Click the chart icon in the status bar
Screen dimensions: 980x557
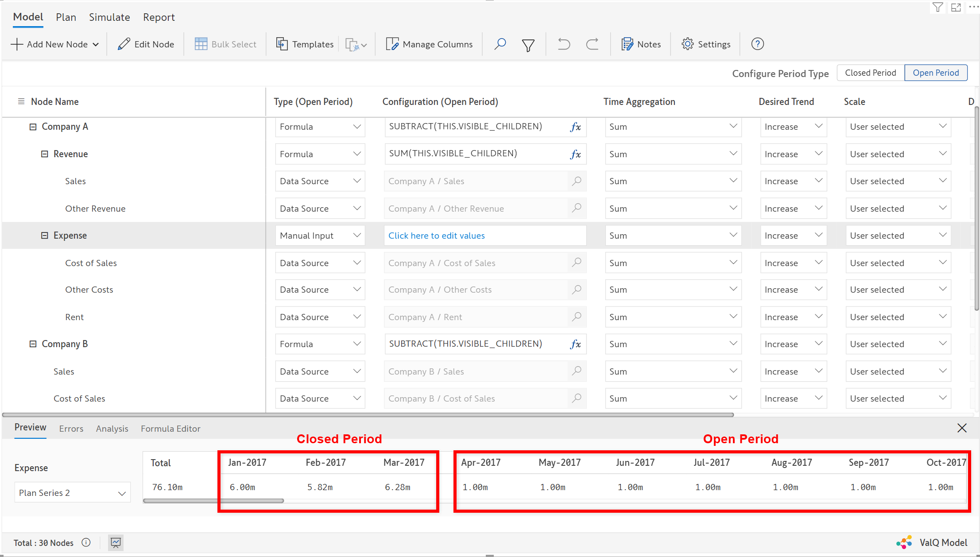pyautogui.click(x=116, y=542)
